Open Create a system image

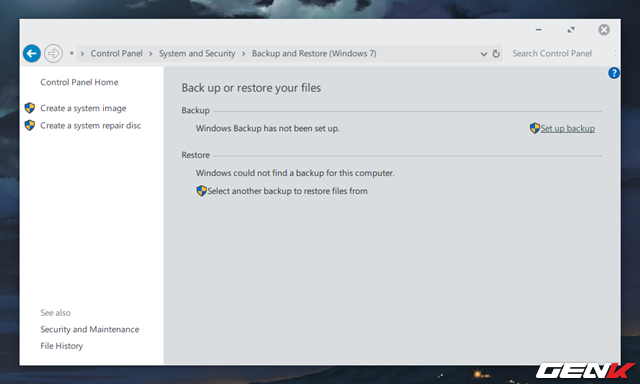click(83, 108)
